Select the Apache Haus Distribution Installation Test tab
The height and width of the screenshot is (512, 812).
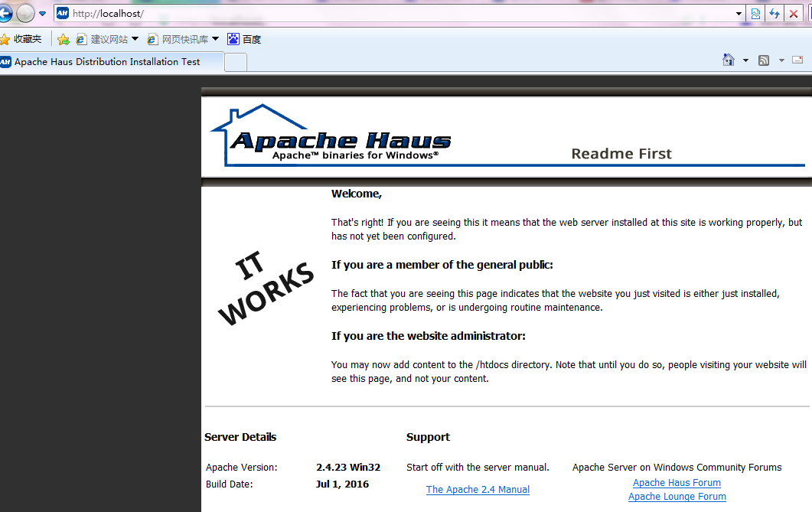tap(112, 61)
